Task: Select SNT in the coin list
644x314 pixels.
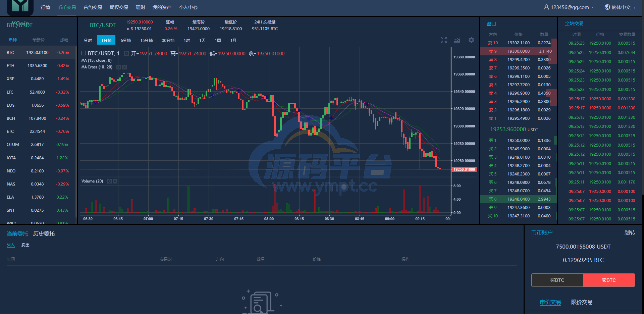Action: point(38,210)
